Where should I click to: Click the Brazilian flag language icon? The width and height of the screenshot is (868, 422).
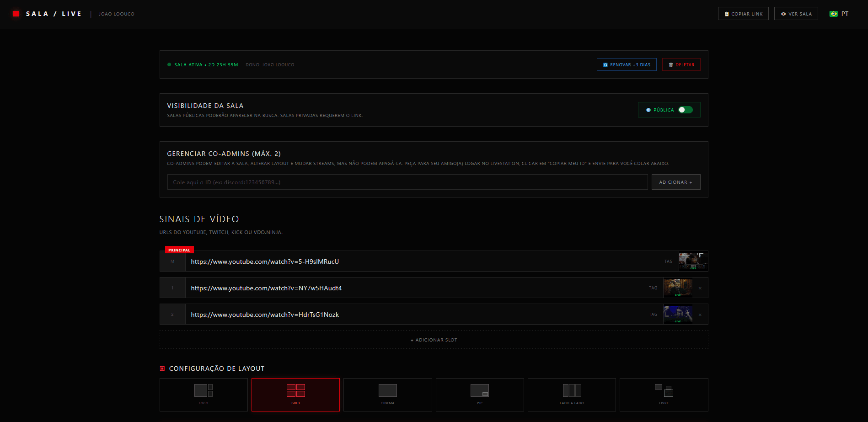[x=832, y=14]
